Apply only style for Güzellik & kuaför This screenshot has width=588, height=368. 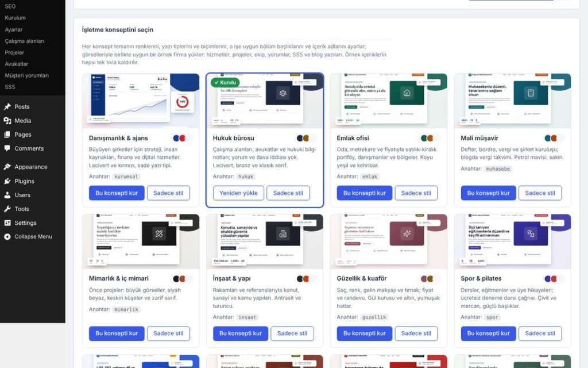[x=416, y=333]
